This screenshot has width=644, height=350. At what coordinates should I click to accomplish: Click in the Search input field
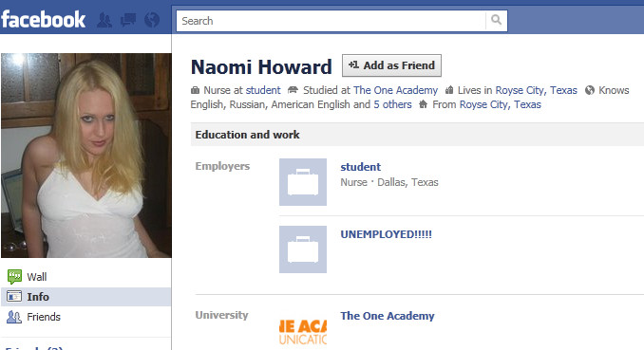(x=331, y=21)
